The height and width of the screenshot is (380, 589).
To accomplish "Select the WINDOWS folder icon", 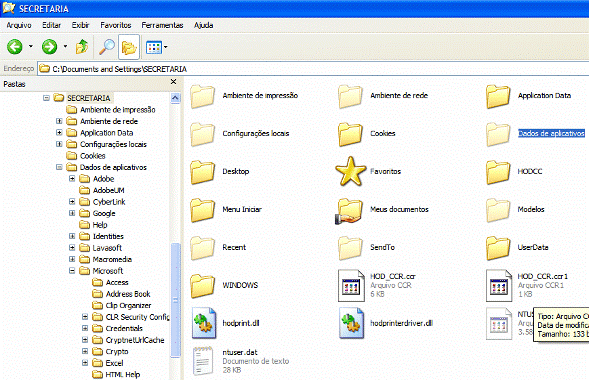I will coord(202,286).
